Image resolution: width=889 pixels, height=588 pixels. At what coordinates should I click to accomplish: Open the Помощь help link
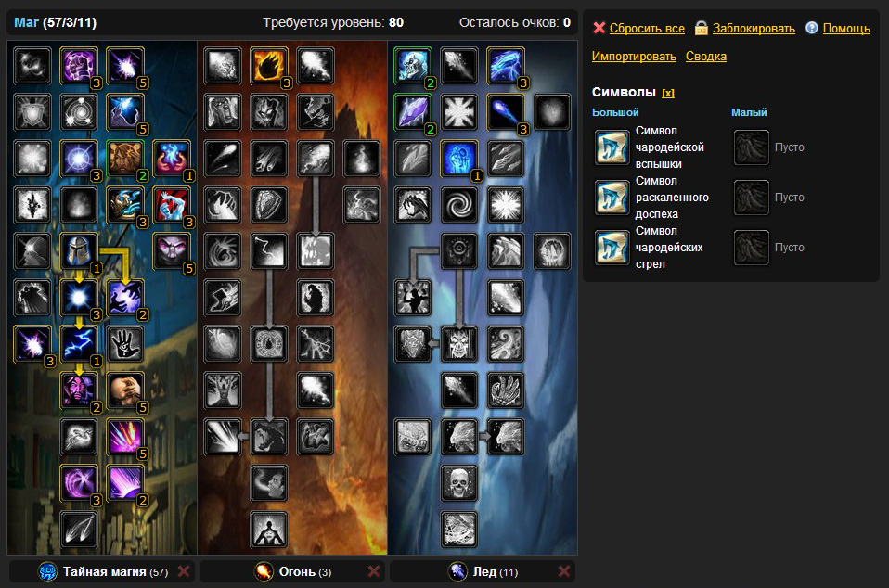coord(846,29)
